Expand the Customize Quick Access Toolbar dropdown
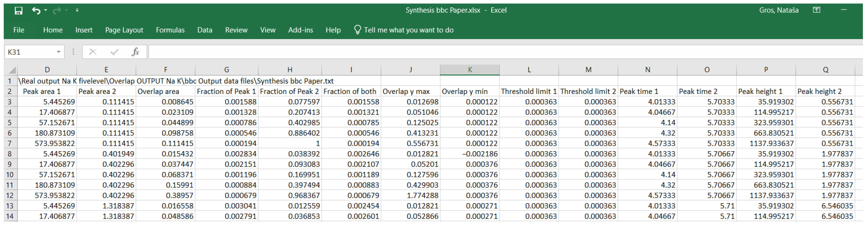The width and height of the screenshot is (868, 228). [77, 10]
